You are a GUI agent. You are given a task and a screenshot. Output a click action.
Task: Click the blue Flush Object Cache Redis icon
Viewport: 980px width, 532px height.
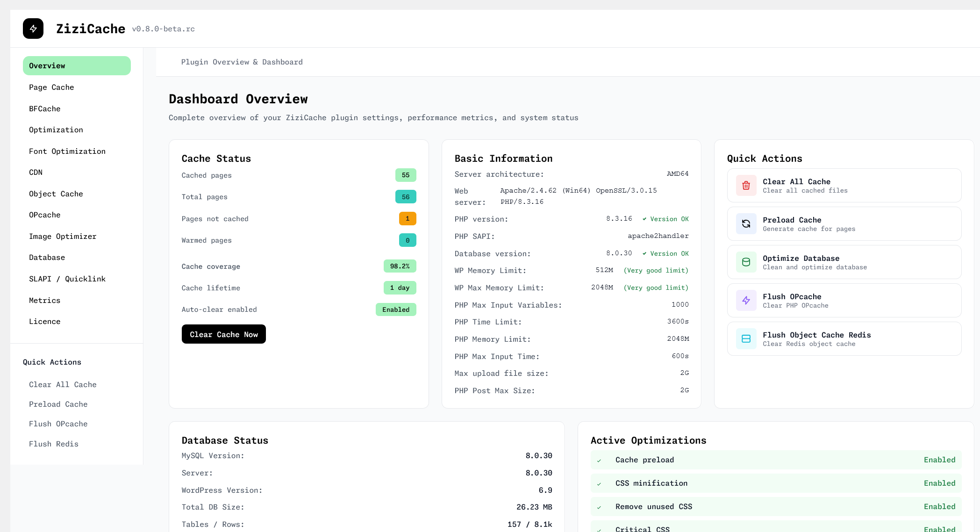tap(746, 339)
